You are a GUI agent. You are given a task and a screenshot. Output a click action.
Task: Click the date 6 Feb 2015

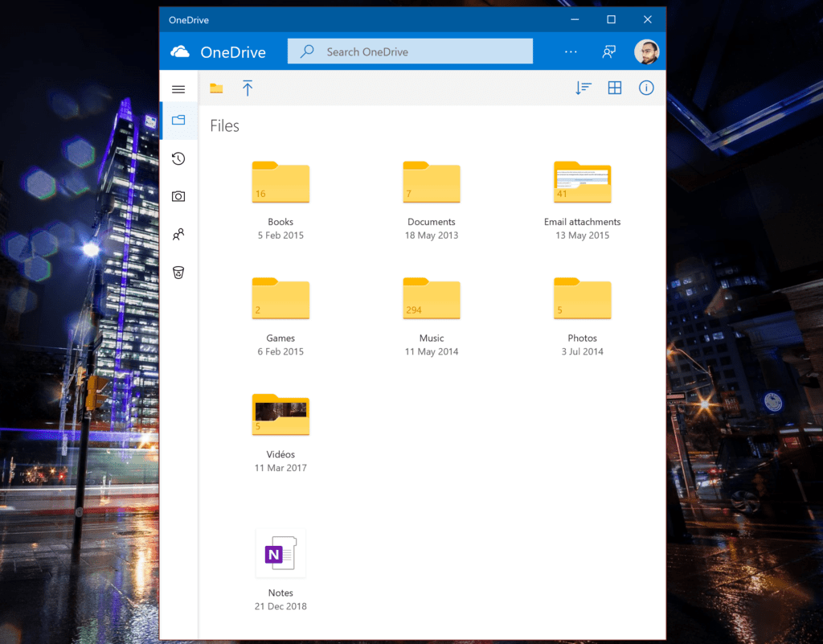pos(280,351)
